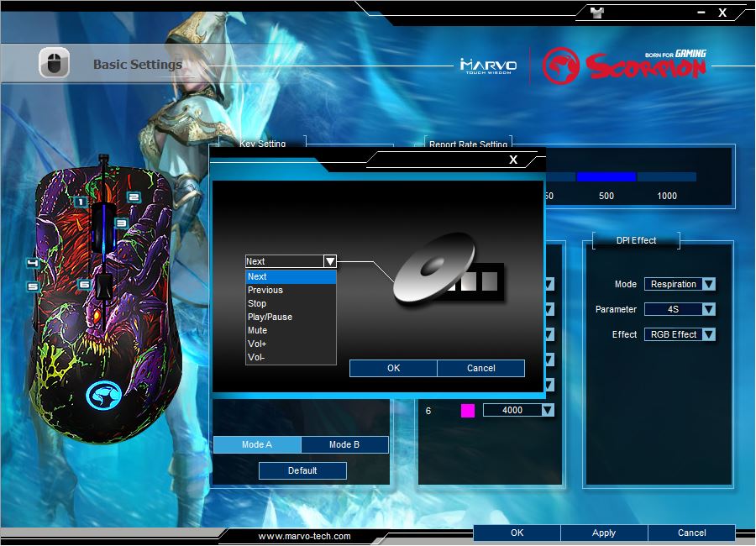Expand the Parameter 4S dropdown
Viewport: 756px width, 546px height.
pos(708,309)
